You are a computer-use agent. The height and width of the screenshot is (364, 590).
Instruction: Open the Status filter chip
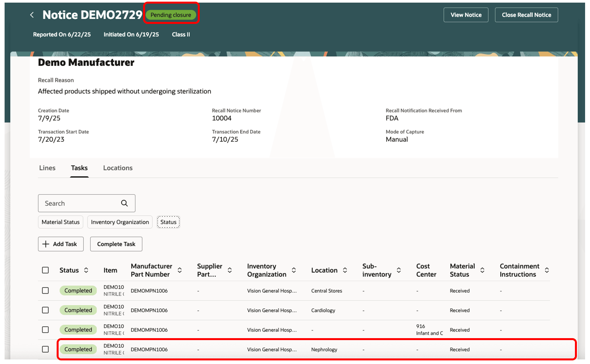[168, 222]
